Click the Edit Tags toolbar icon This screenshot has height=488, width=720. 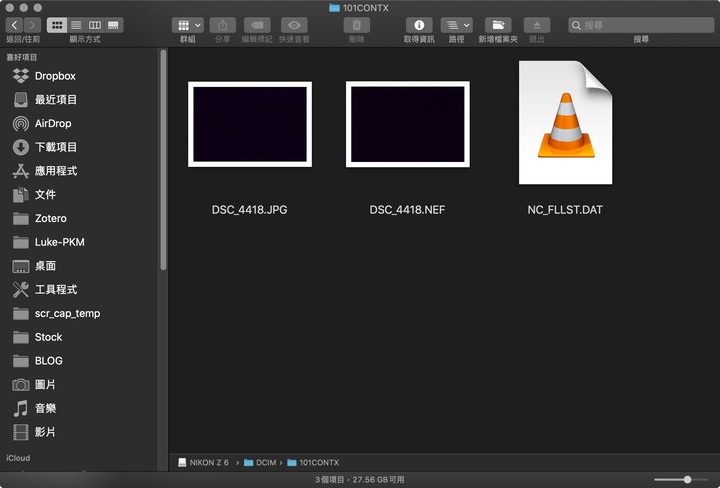[x=257, y=25]
